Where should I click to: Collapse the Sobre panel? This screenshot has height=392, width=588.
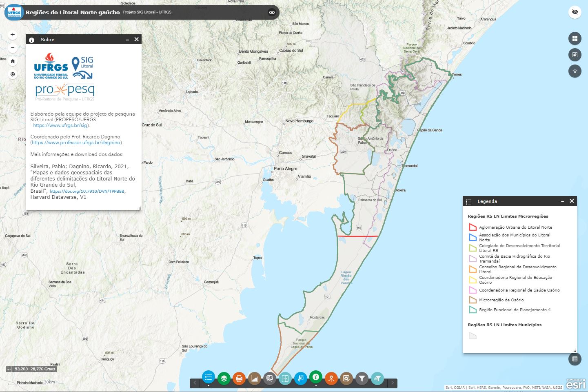[x=127, y=40]
